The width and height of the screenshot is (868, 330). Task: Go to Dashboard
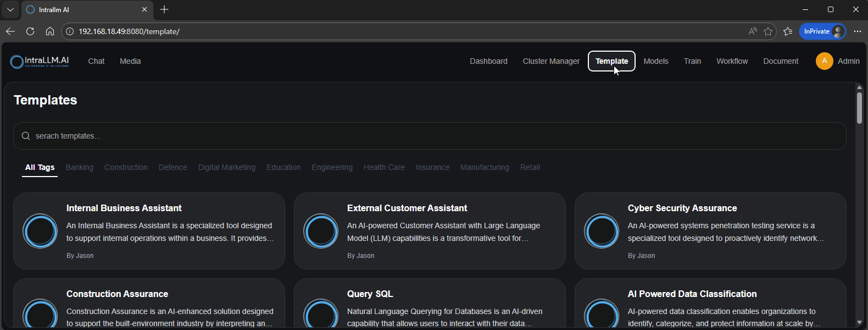[488, 61]
